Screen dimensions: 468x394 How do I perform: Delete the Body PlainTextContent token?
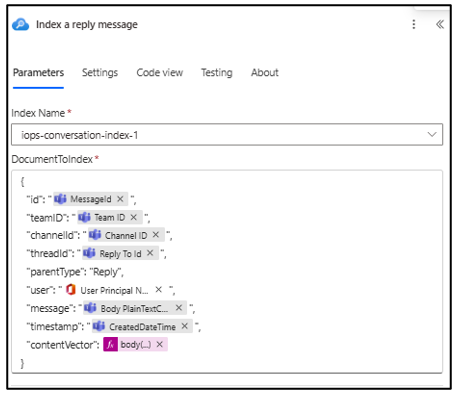tap(179, 308)
